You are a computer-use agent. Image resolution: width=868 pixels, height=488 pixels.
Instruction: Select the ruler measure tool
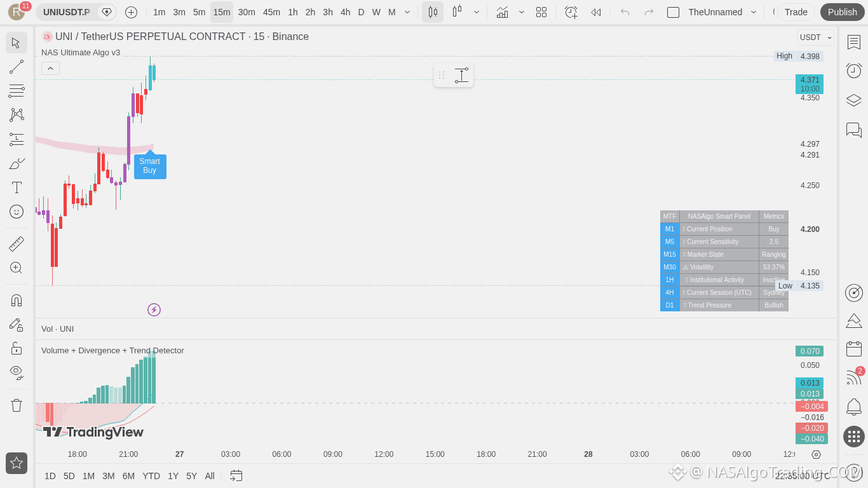17,243
